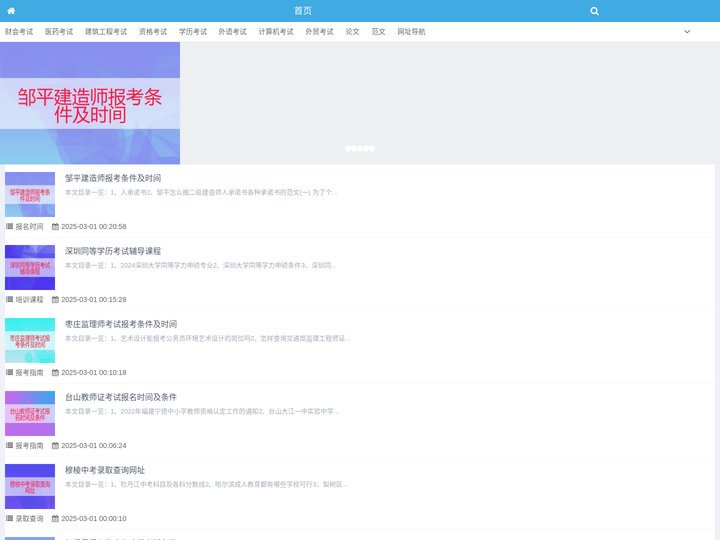
Task: Open the 论文 category
Action: [x=352, y=32]
